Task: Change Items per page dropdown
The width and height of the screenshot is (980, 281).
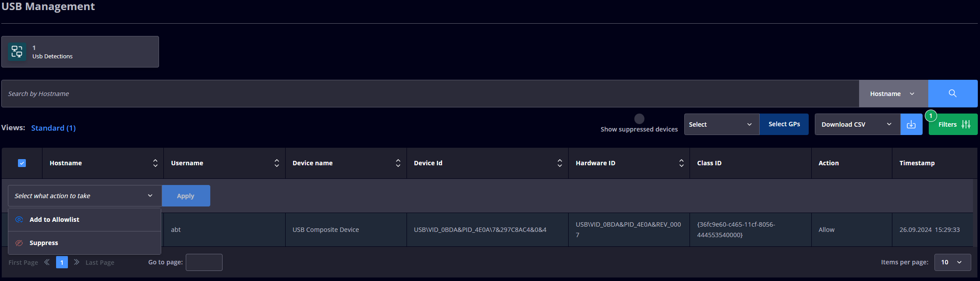Action: pos(952,262)
